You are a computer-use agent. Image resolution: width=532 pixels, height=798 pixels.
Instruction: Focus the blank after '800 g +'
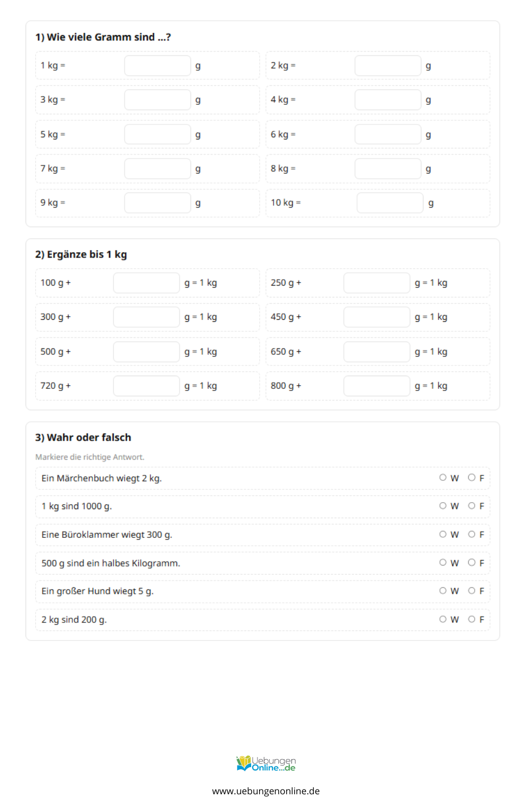[x=377, y=386]
